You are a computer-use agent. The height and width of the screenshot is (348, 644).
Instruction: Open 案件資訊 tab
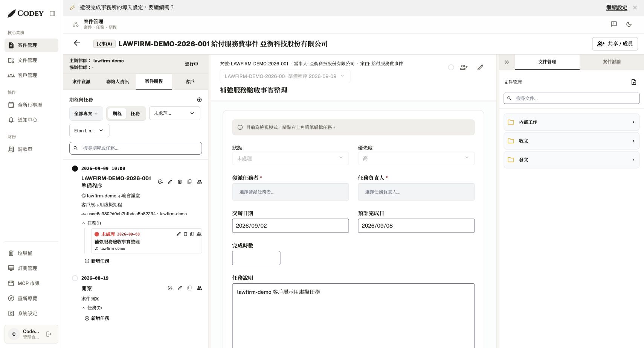[81, 82]
